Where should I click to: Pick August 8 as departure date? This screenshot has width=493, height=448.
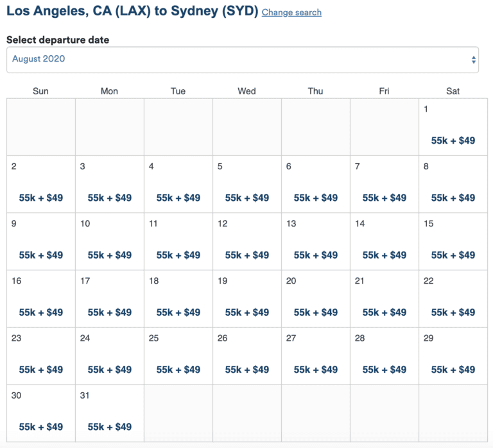(x=453, y=184)
